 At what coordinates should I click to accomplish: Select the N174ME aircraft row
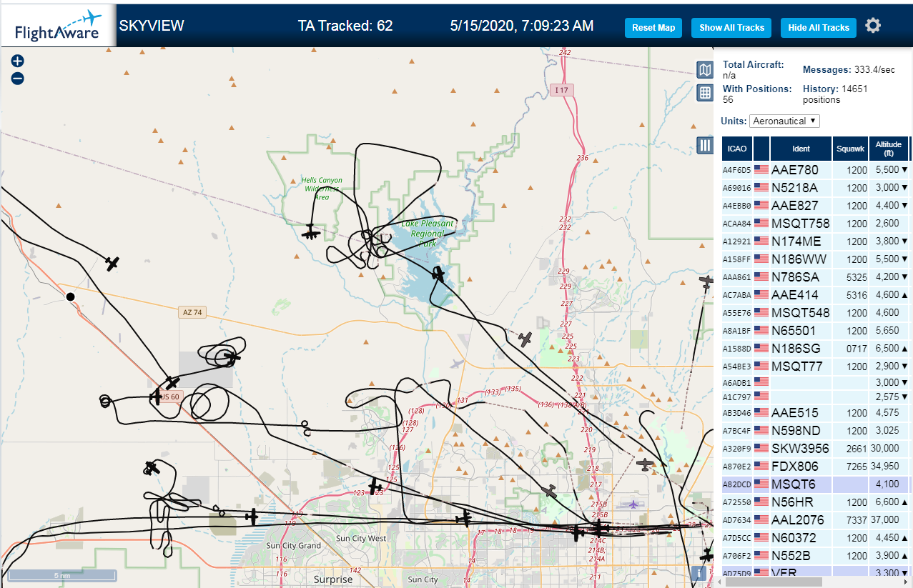point(816,241)
